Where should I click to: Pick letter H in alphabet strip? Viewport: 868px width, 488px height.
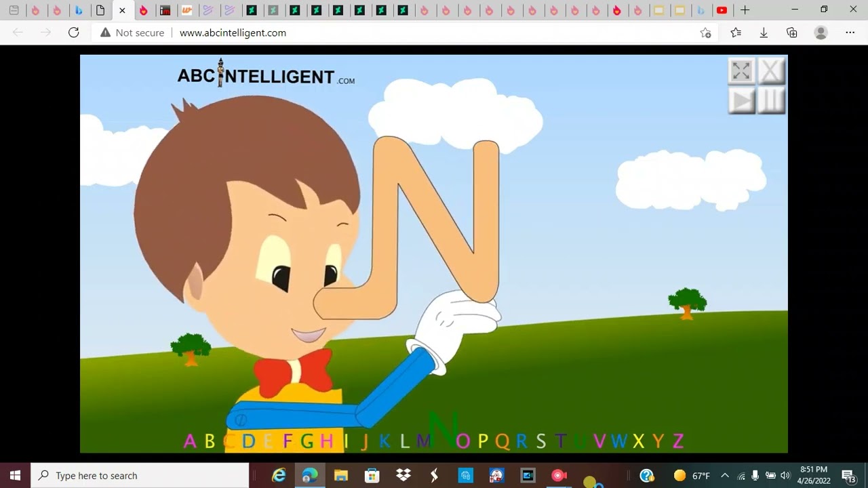point(327,442)
